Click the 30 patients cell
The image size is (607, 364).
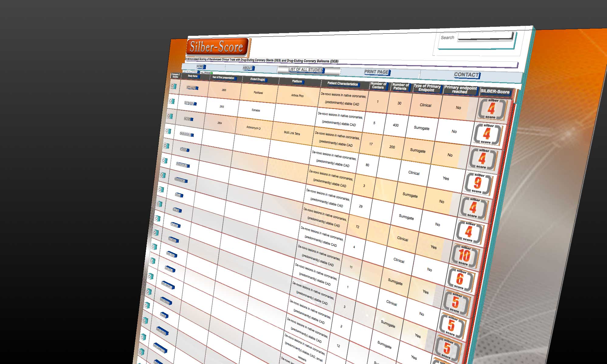(399, 103)
